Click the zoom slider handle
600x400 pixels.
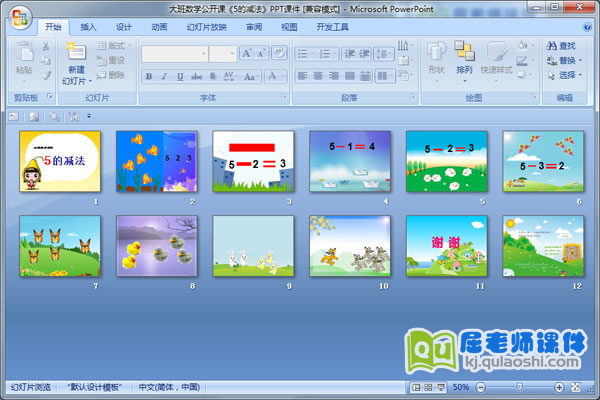[518, 387]
